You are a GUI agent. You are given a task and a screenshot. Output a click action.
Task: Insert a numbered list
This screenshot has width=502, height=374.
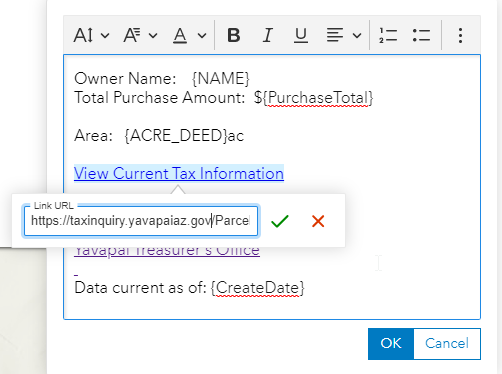click(388, 35)
